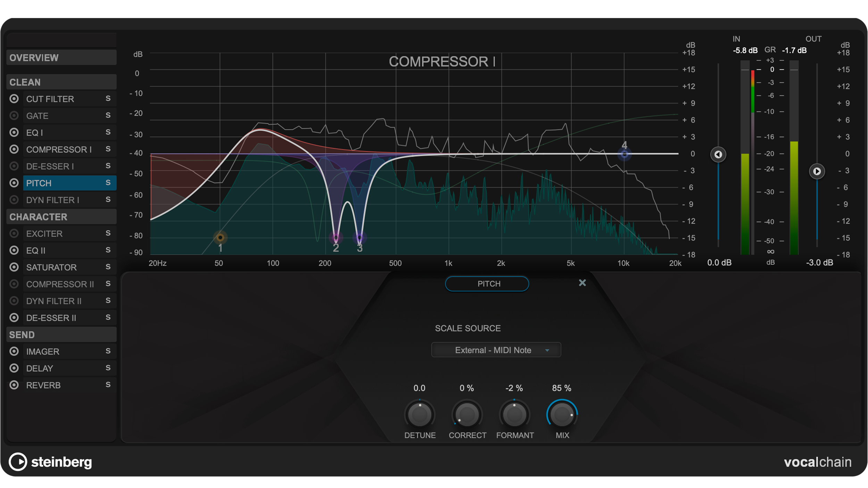Select EQ band point 4 near 10k

click(624, 154)
